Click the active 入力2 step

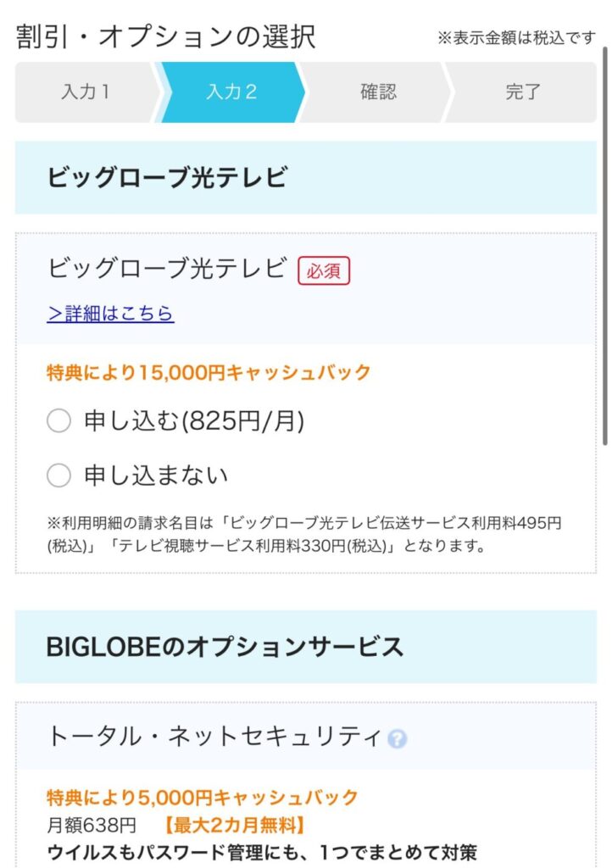click(x=231, y=92)
